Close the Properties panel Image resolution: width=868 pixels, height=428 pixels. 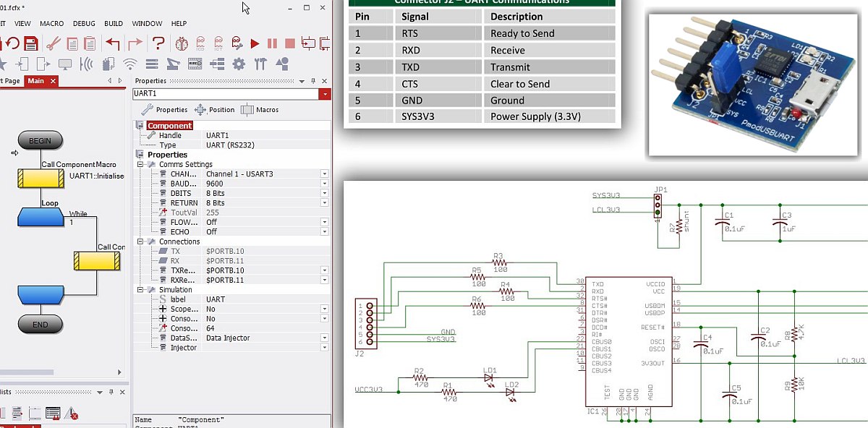pos(324,81)
